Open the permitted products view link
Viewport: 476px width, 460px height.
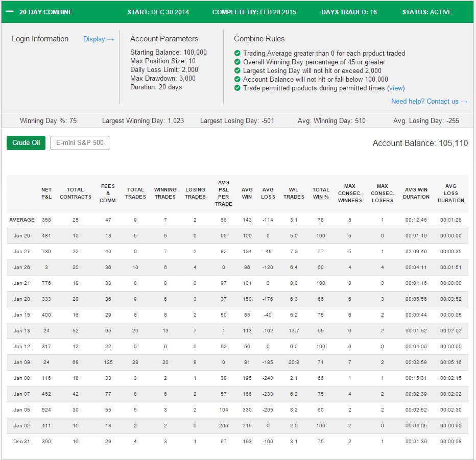[x=396, y=88]
